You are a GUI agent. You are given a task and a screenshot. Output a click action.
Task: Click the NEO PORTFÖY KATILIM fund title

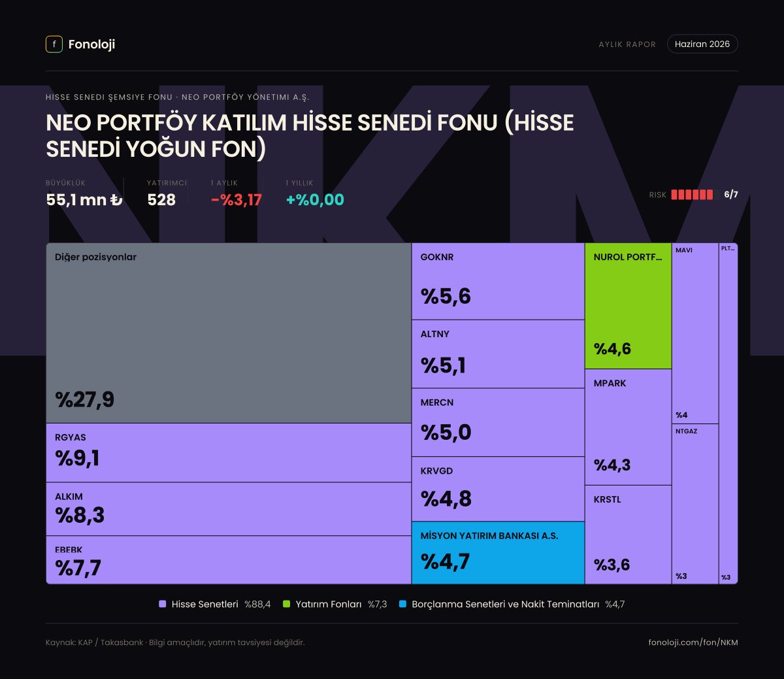(x=310, y=136)
